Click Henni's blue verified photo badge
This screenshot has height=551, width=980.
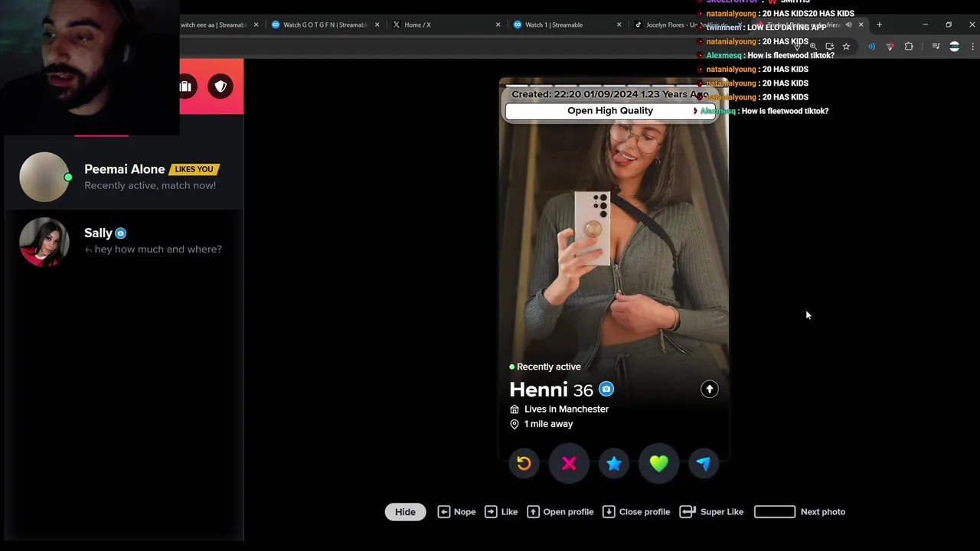pyautogui.click(x=606, y=389)
